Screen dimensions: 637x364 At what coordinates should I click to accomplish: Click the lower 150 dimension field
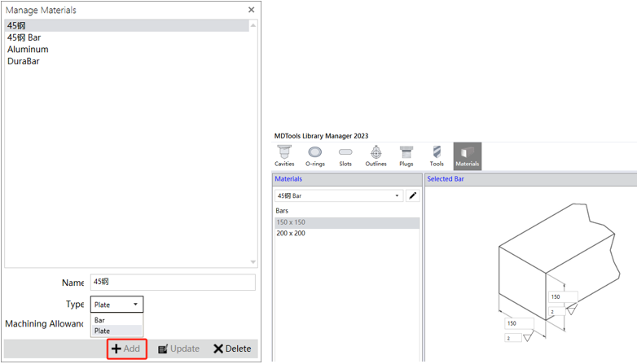tap(519, 323)
